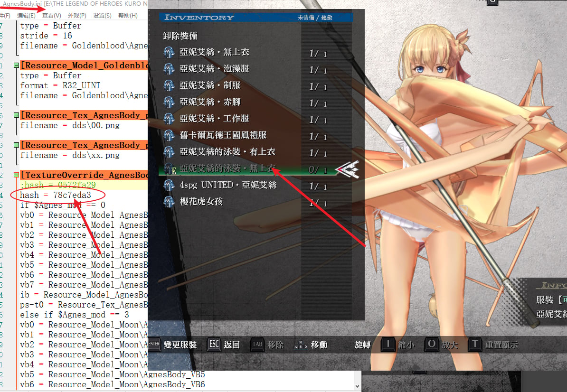Click equipped costume icon beside 亞妮艾絲的泳裝・無上衣
This screenshot has height=392, width=567.
point(170,168)
